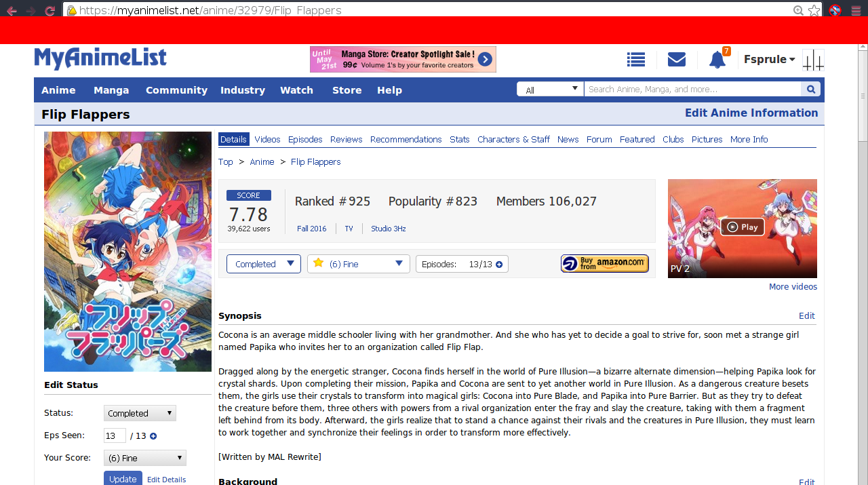Click the Search Anime, Manga search box
Image resolution: width=868 pixels, height=485 pixels.
pos(692,89)
